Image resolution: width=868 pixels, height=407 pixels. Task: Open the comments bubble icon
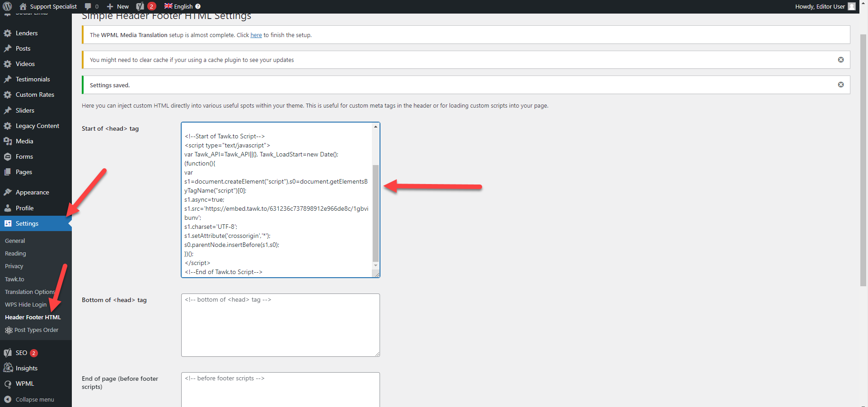tap(88, 6)
